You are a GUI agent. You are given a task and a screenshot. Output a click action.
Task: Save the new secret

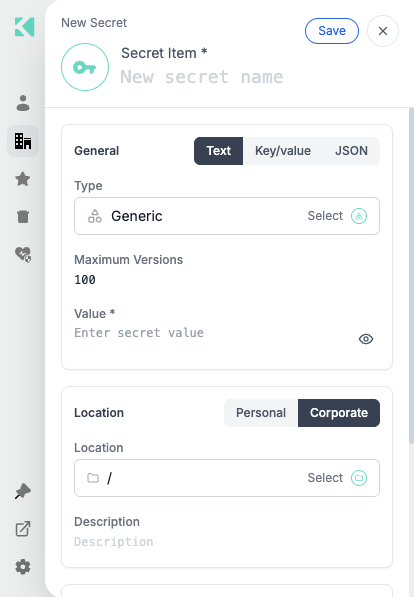(332, 31)
